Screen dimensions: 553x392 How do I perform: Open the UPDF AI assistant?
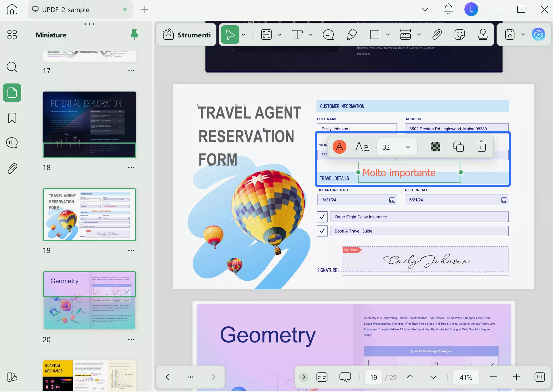(538, 35)
